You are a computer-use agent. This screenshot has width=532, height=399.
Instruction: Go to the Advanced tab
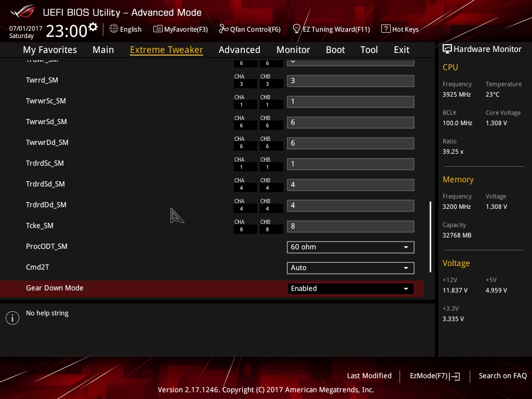pos(240,50)
